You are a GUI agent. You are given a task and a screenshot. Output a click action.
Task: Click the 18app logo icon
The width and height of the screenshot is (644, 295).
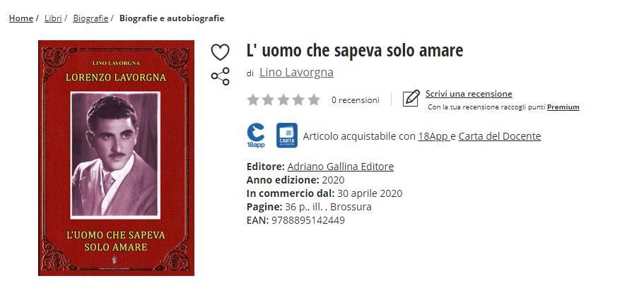256,136
